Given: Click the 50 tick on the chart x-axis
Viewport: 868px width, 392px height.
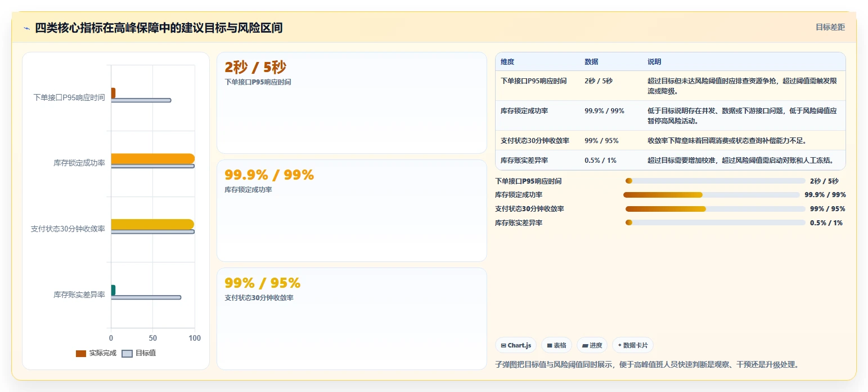Looking at the screenshot, I should (x=153, y=338).
